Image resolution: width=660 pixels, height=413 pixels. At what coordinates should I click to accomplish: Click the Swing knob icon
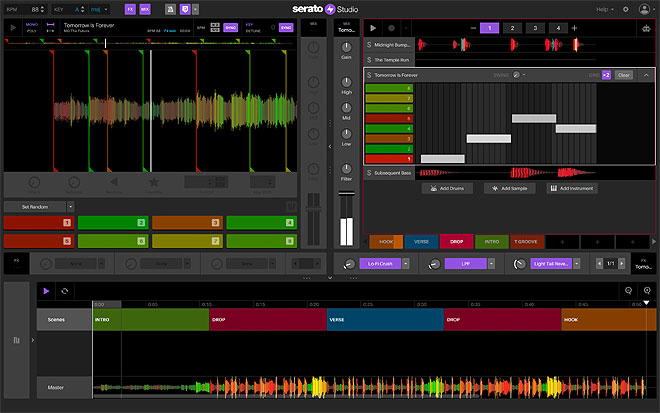click(x=516, y=75)
